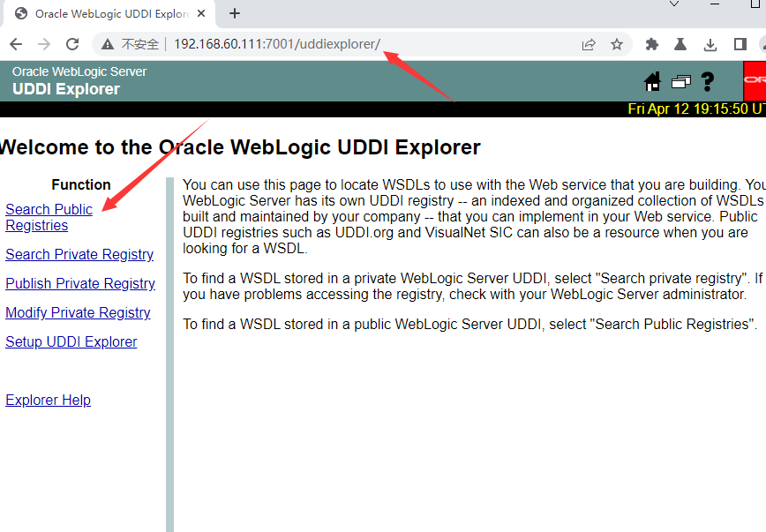This screenshot has width=766, height=532.
Task: Open Search Public Registries link
Action: tap(49, 217)
